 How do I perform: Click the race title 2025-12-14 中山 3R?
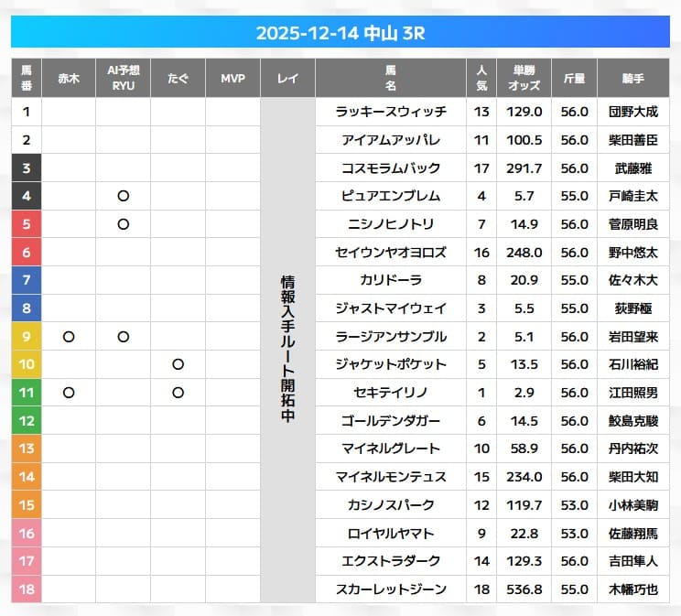click(x=340, y=33)
